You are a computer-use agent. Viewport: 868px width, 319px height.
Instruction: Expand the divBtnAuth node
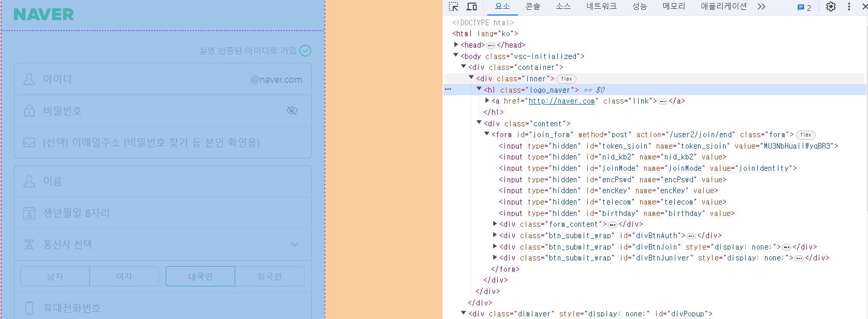pyautogui.click(x=495, y=235)
